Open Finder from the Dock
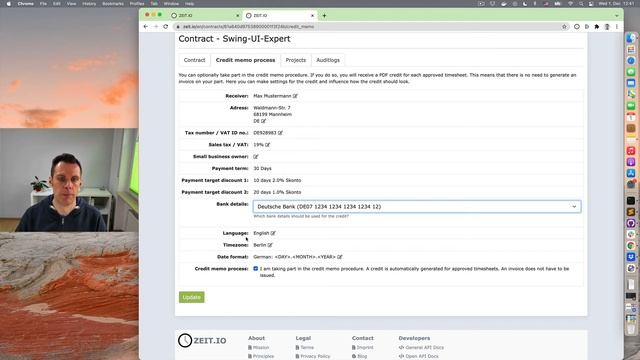 [x=631, y=38]
